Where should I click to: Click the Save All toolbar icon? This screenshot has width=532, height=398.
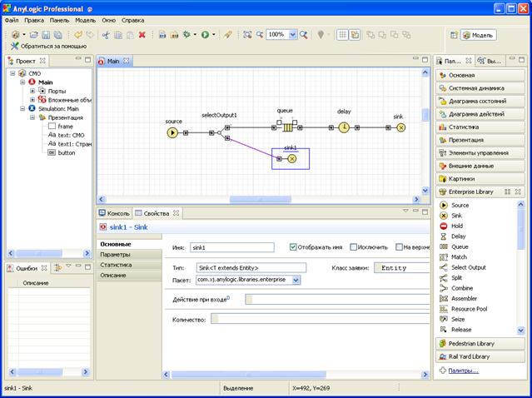pos(58,35)
